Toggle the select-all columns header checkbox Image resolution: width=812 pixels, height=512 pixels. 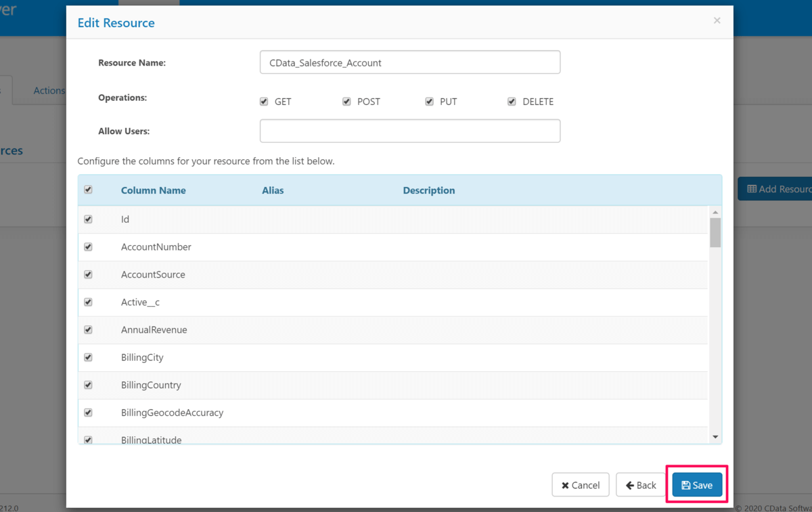88,190
